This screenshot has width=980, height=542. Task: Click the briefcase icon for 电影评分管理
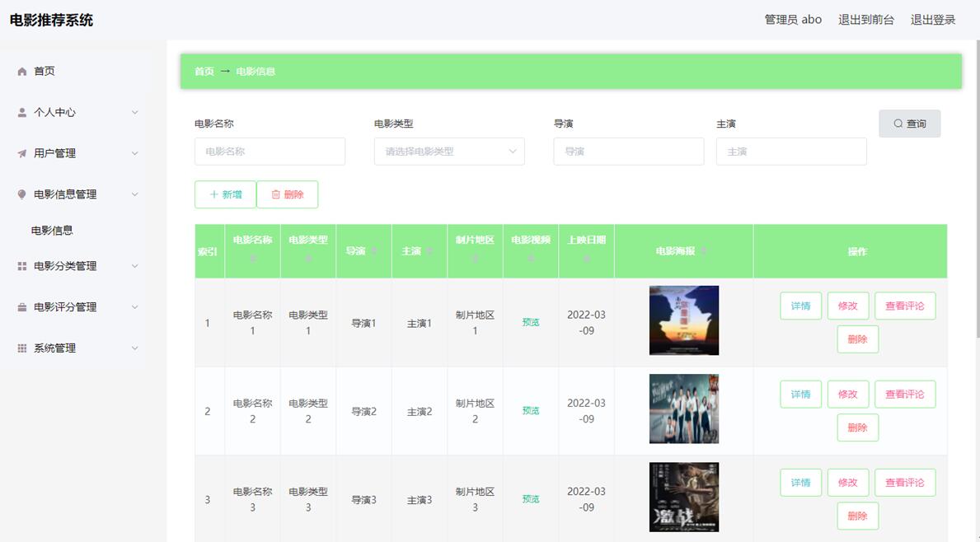22,307
